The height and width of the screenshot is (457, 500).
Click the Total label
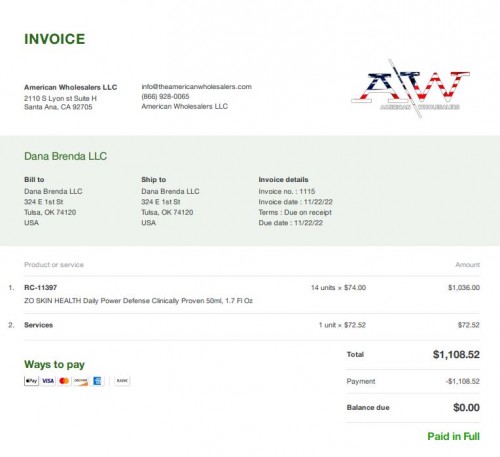coord(355,355)
